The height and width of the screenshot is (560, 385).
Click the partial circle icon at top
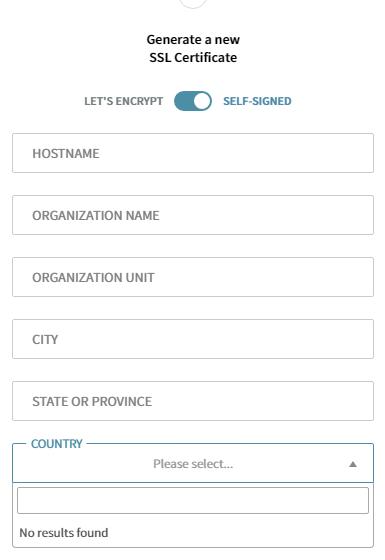pyautogui.click(x=193, y=4)
